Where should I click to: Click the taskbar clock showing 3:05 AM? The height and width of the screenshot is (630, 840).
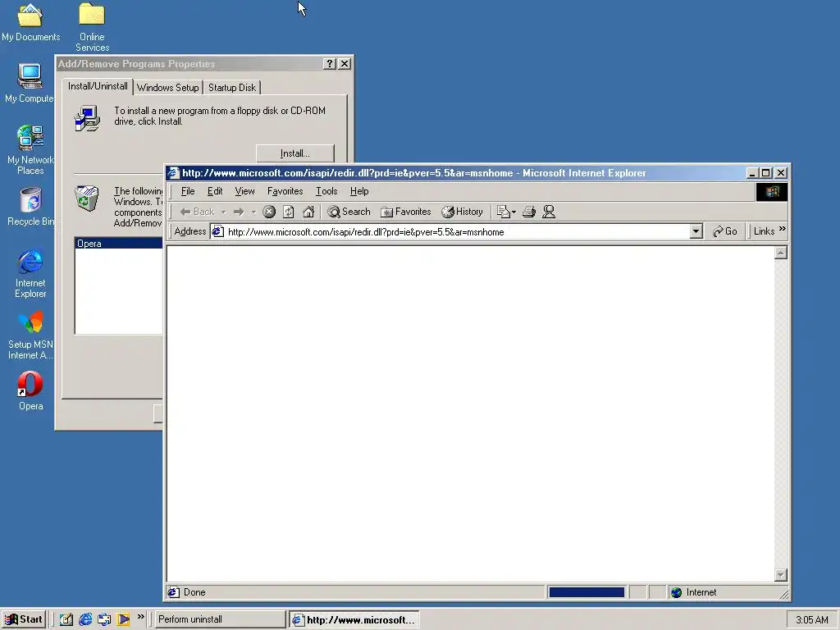coord(811,620)
